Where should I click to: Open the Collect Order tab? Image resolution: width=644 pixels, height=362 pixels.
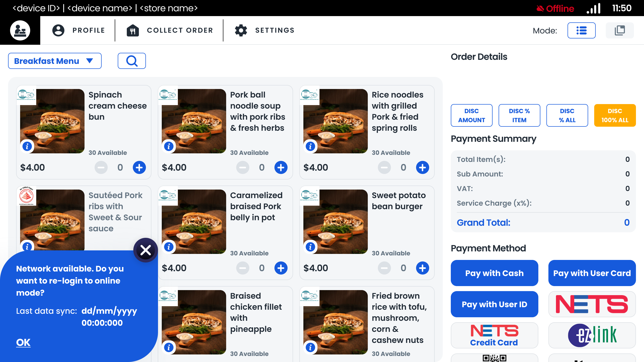(x=170, y=30)
